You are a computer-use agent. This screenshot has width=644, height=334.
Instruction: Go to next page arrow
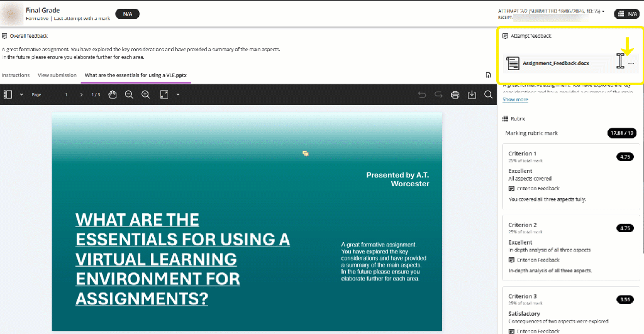tap(81, 94)
